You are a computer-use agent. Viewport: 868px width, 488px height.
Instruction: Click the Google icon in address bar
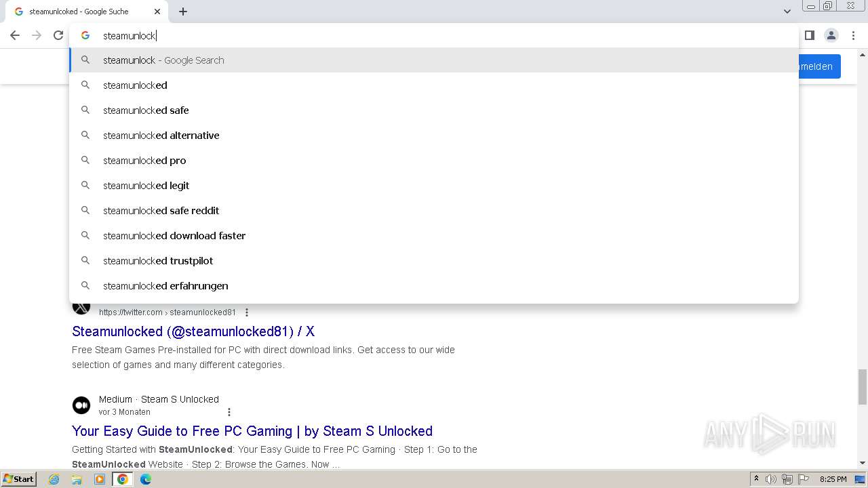(85, 35)
